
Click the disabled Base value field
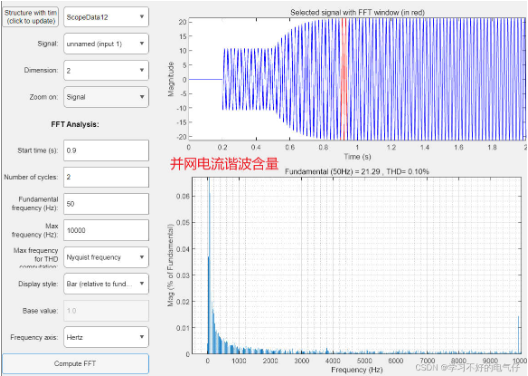point(106,310)
